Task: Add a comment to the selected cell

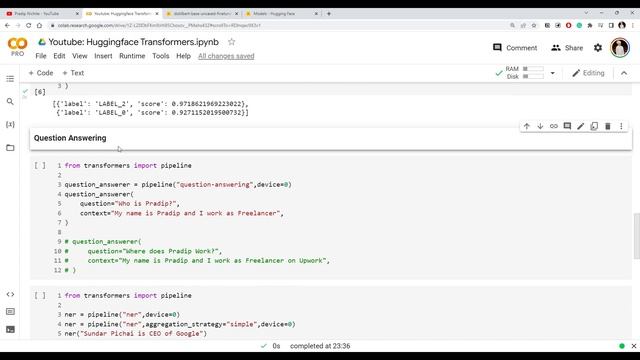Action: 567,126
